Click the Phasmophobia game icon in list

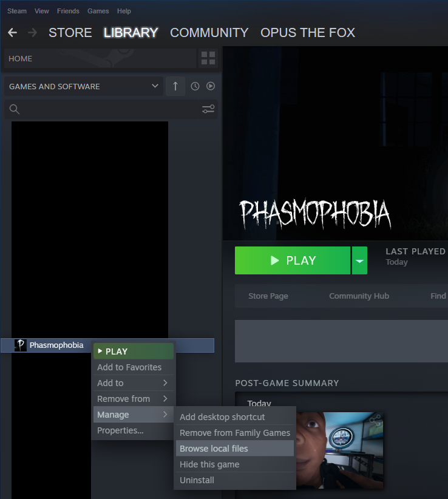pos(21,345)
